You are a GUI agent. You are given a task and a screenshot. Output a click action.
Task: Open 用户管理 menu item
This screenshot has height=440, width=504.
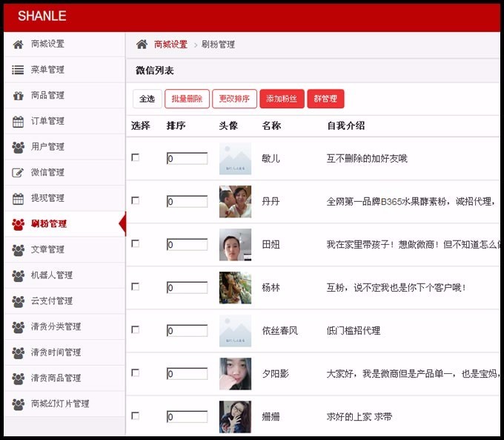64,147
